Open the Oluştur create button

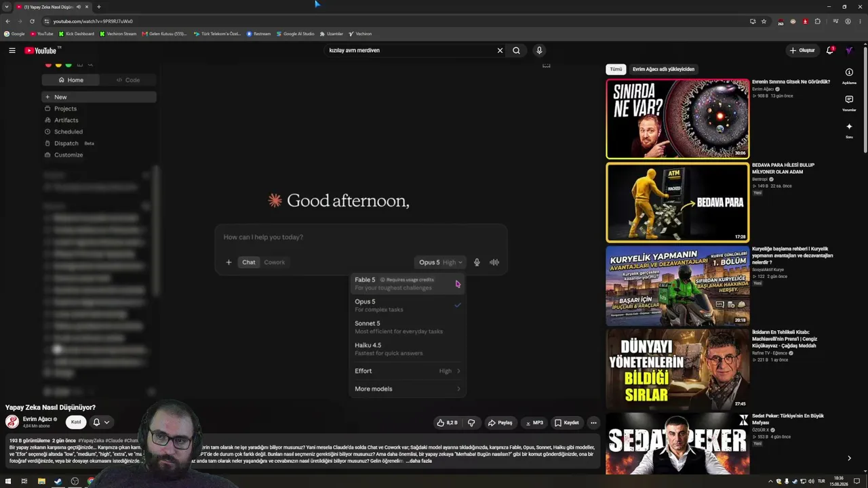(x=802, y=50)
